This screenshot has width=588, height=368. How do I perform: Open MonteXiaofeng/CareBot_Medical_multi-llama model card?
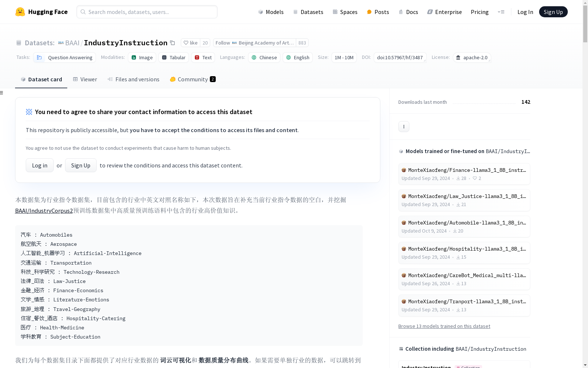(464, 279)
